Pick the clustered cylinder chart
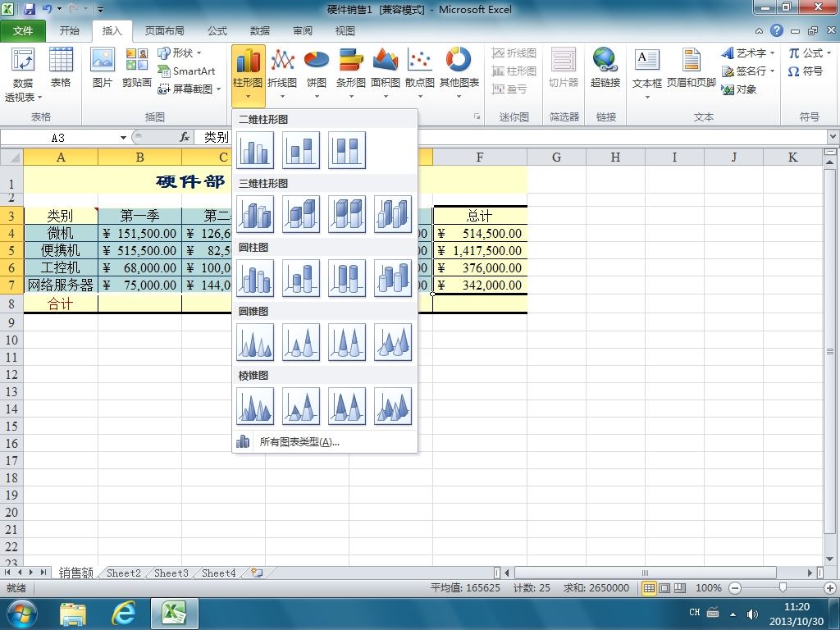 point(255,278)
